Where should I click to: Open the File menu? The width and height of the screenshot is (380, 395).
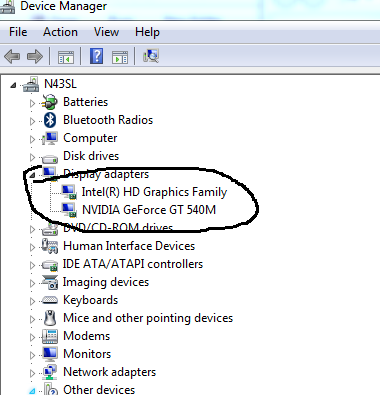tap(18, 32)
